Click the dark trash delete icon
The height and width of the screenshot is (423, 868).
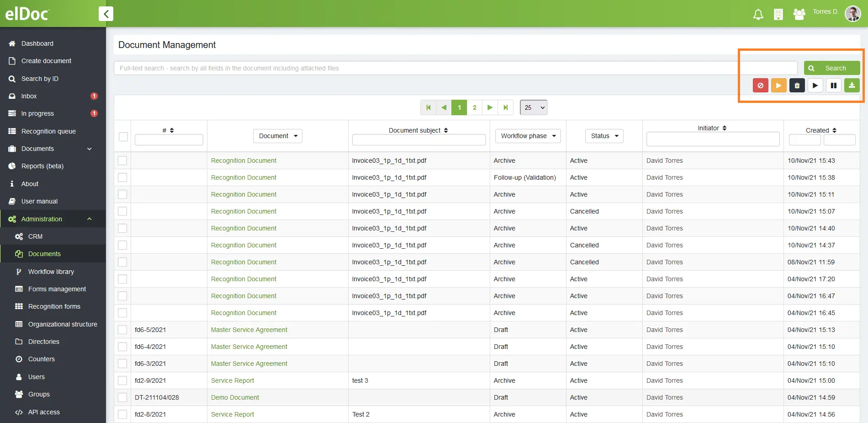point(797,86)
